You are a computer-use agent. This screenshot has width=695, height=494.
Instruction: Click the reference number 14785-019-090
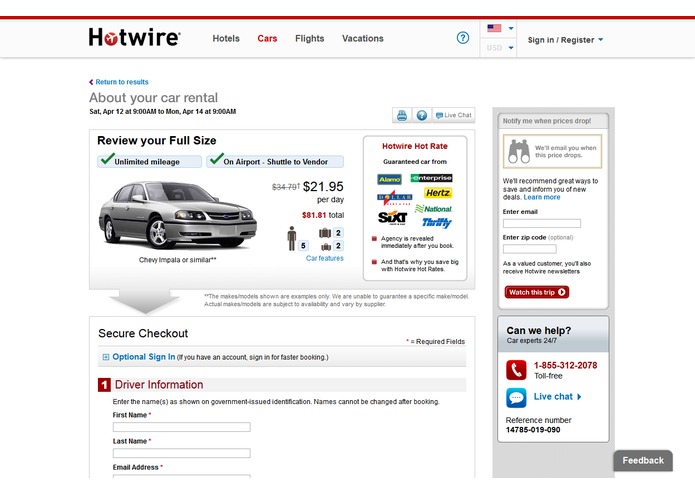point(533,430)
